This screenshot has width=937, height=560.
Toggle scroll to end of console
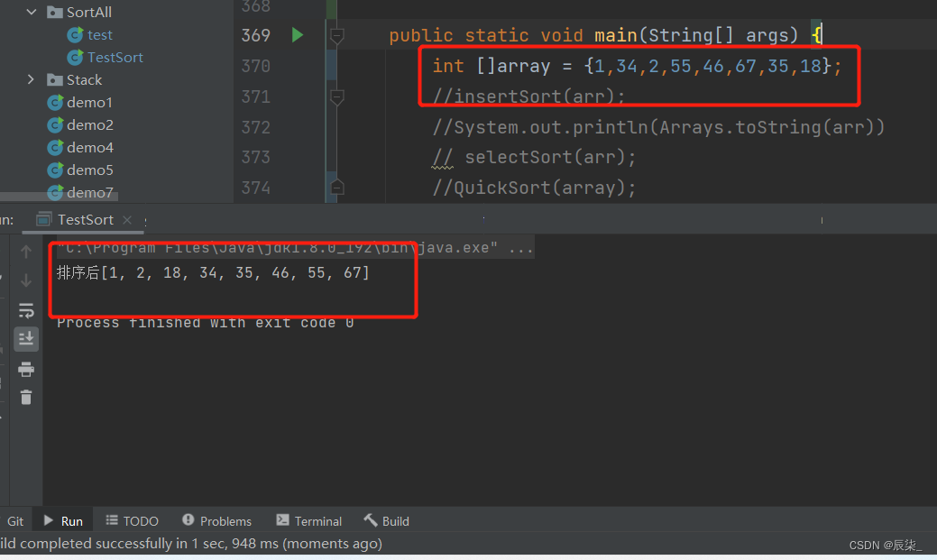point(26,339)
